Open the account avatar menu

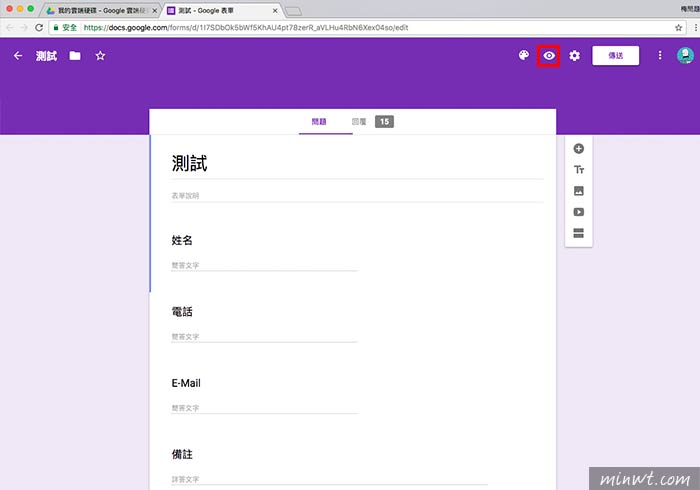[685, 55]
